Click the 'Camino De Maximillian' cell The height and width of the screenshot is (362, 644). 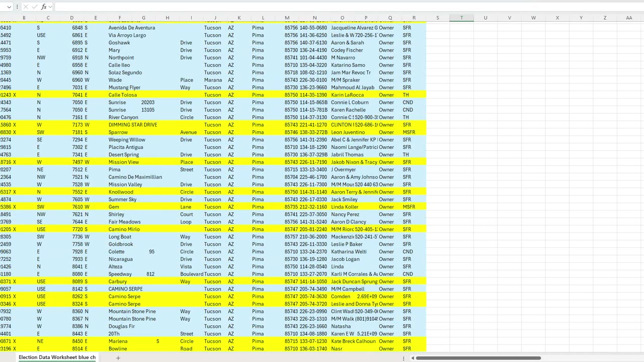click(x=135, y=177)
